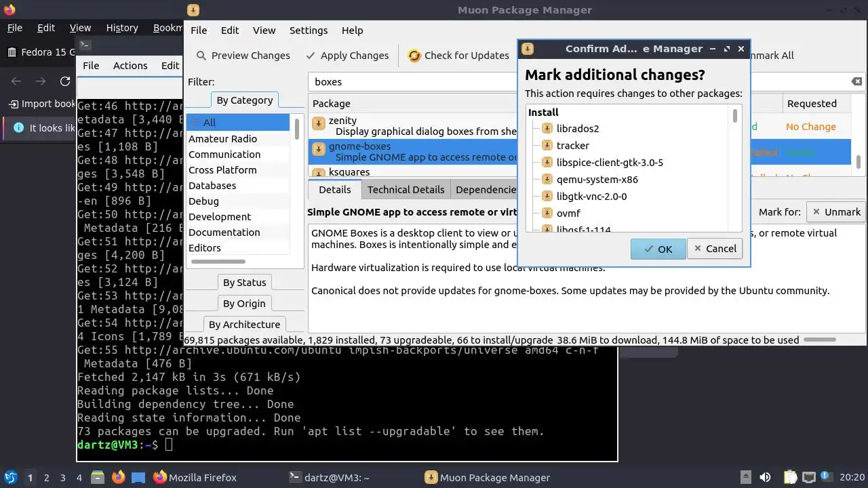This screenshot has width=868, height=488.
Task: Select the Amateur Radio category
Action: [x=238, y=138]
